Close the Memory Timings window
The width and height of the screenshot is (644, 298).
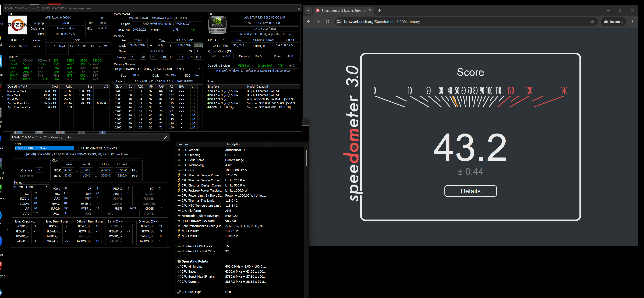(x=165, y=137)
